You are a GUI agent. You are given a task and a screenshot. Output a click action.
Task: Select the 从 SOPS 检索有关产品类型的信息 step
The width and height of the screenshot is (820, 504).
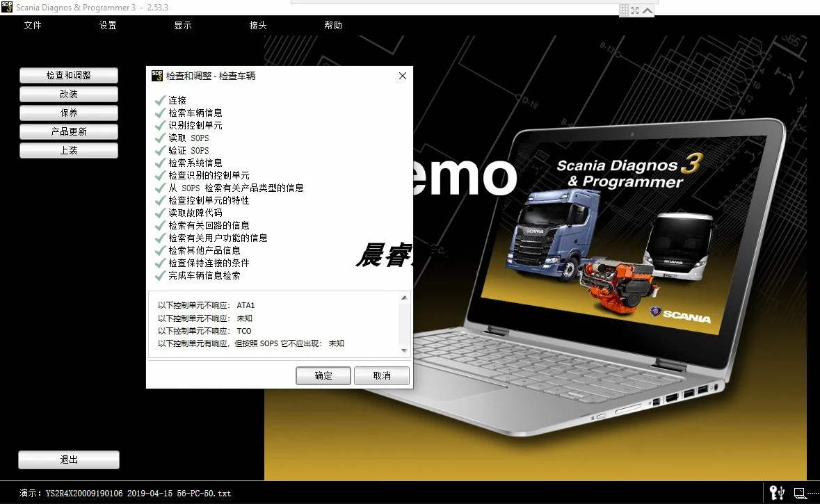coord(236,188)
